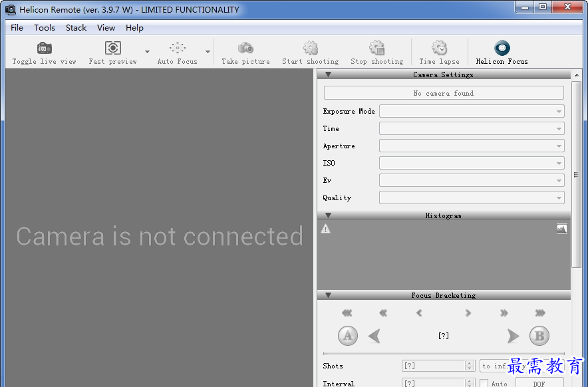Open the Ev dropdown
The height and width of the screenshot is (387, 588).
click(x=472, y=180)
